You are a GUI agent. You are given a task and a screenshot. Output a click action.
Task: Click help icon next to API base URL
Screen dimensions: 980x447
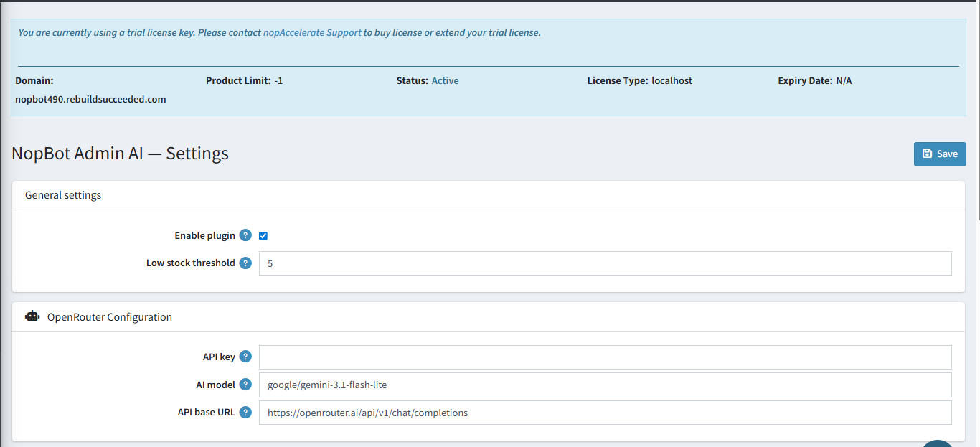coord(245,412)
